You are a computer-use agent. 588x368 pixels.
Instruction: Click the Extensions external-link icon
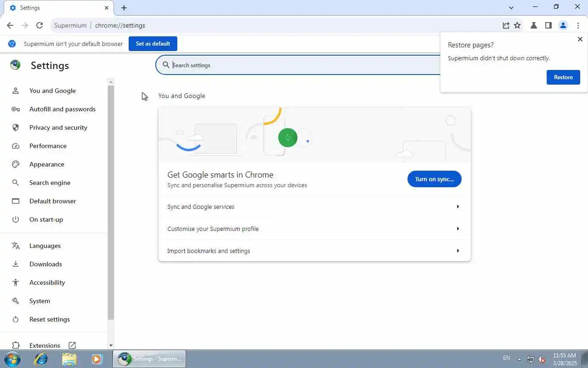click(x=72, y=345)
